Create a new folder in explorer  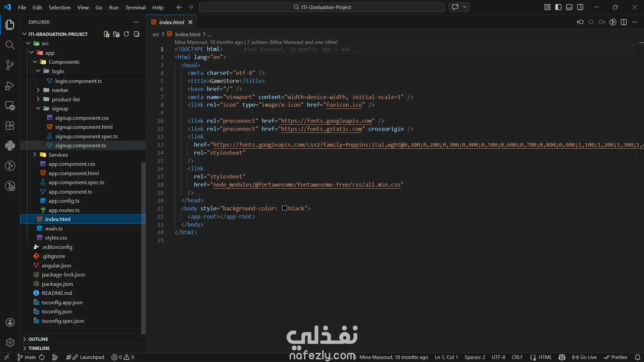tap(116, 34)
